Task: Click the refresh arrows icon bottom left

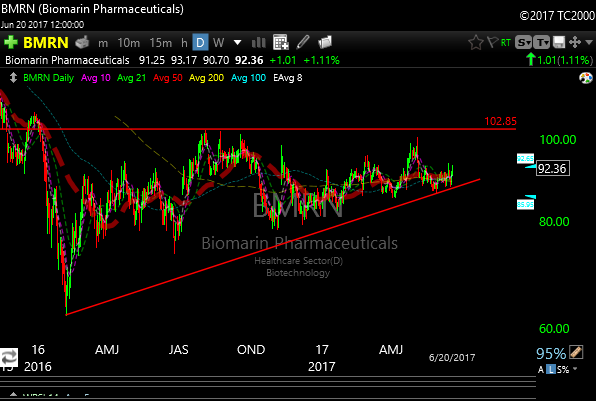Action: [x=9, y=358]
